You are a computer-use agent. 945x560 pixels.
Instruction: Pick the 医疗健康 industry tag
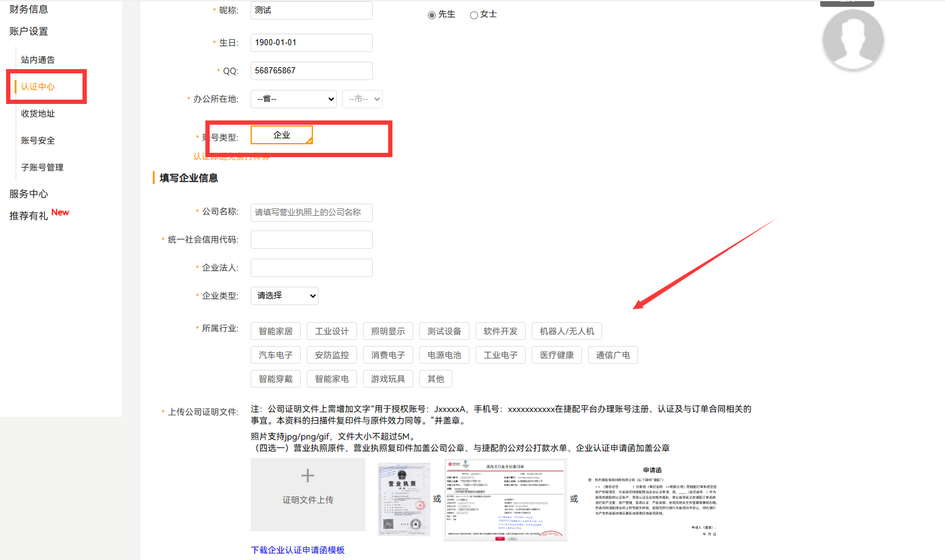557,355
